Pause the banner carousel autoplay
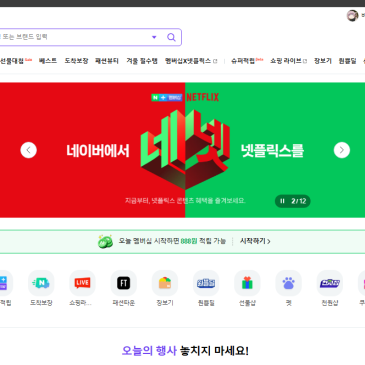This screenshot has height=365, width=365. (x=282, y=201)
